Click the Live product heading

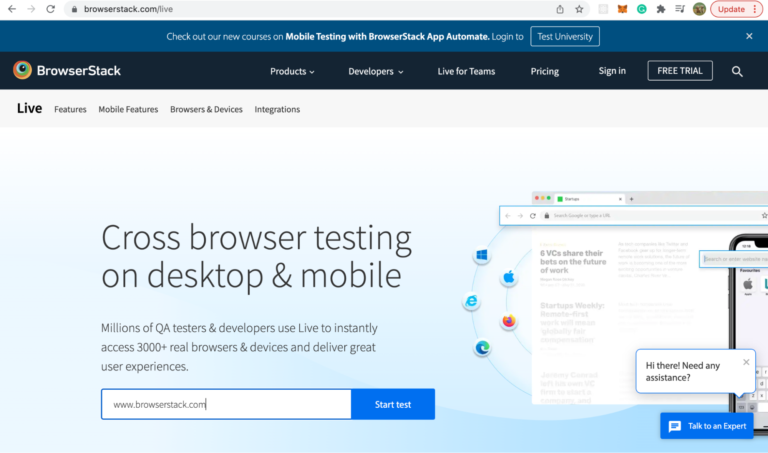(x=29, y=108)
